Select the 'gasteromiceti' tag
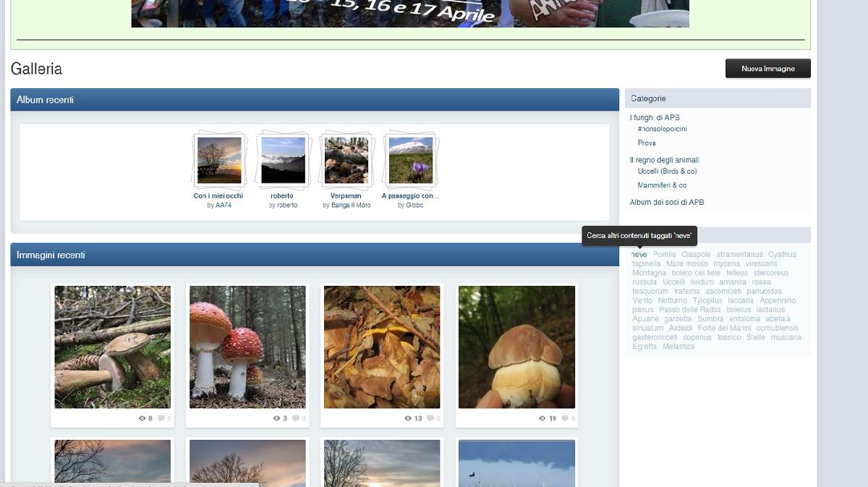Viewport: 868px width, 487px height. pyautogui.click(x=655, y=338)
